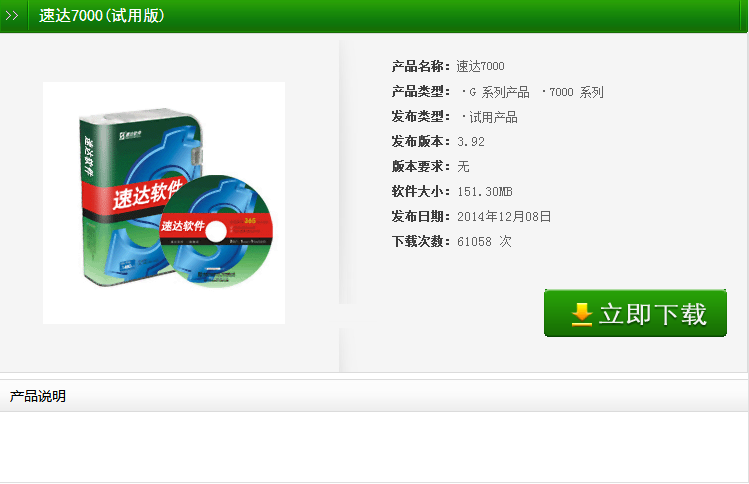
Task: Click the 151.30MB software size value
Action: [485, 192]
